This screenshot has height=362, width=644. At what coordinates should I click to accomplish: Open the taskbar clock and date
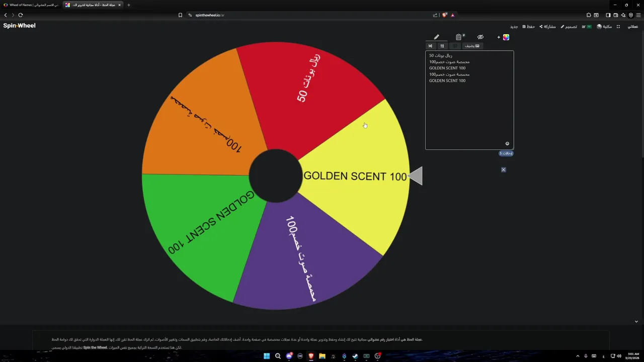pyautogui.click(x=633, y=356)
